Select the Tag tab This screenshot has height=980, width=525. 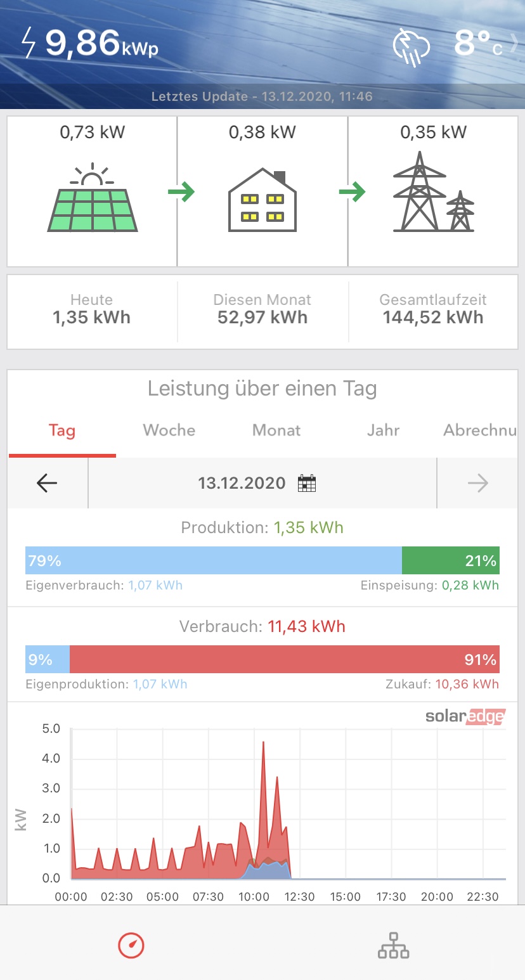[x=62, y=431]
